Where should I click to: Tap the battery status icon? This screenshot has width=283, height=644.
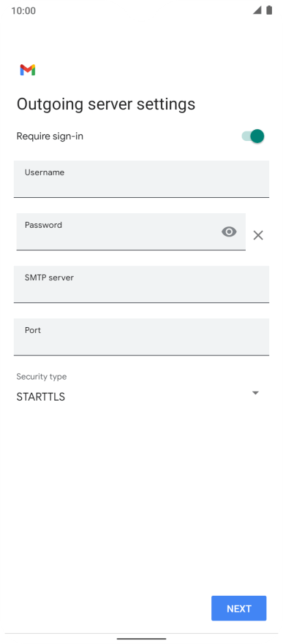(x=269, y=10)
